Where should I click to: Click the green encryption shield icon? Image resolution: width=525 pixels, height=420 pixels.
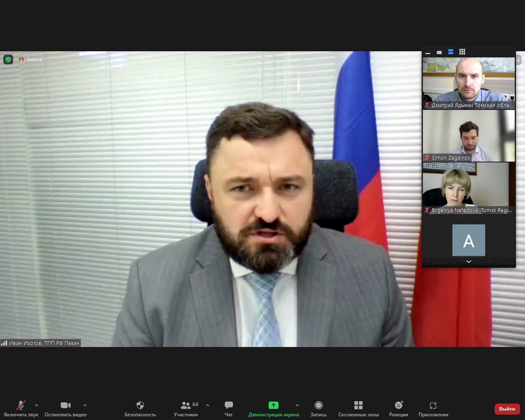[8, 59]
